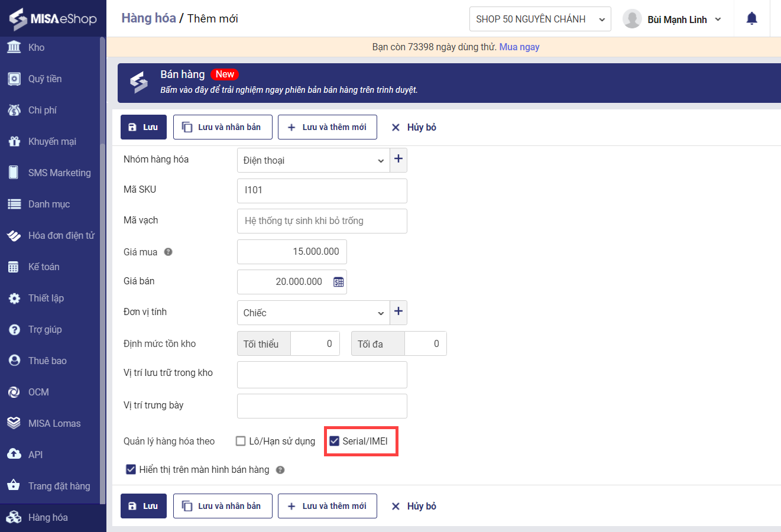Click the bottom Lưu button
The width and height of the screenshot is (781, 532).
tap(144, 506)
